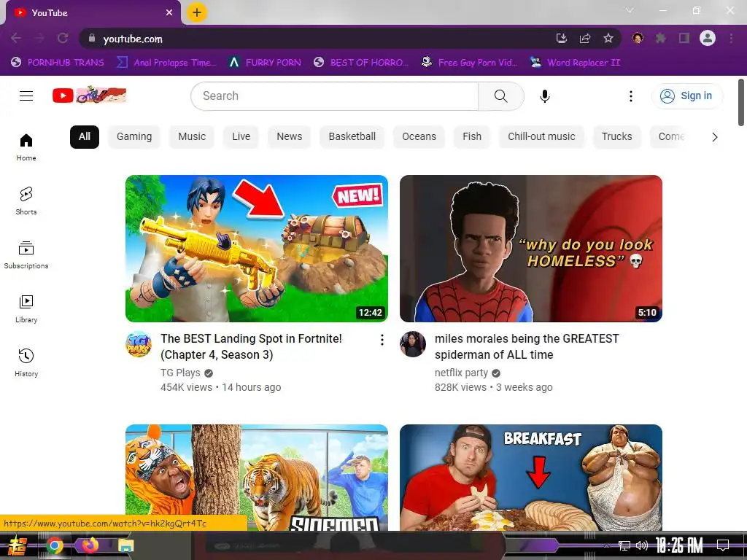This screenshot has width=747, height=560.
Task: Open File Explorer from the taskbar
Action: (x=126, y=545)
